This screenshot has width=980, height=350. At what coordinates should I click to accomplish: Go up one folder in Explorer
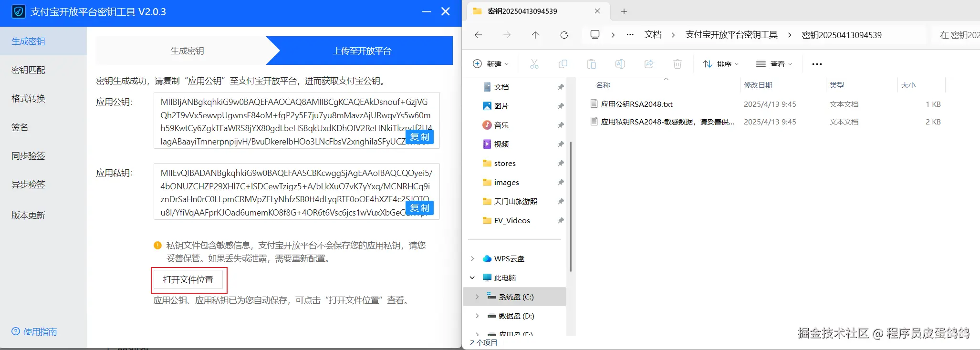pyautogui.click(x=535, y=35)
